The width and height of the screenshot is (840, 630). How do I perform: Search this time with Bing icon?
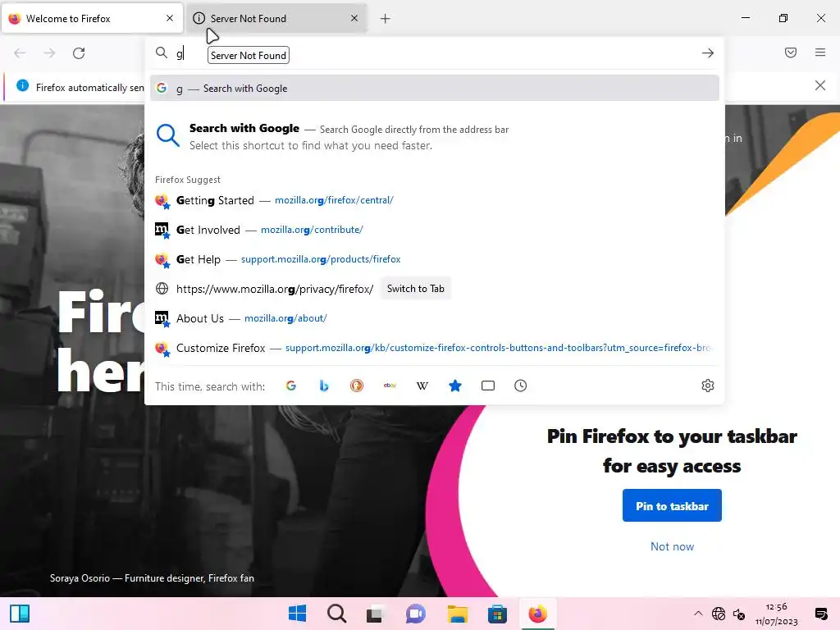[323, 386]
